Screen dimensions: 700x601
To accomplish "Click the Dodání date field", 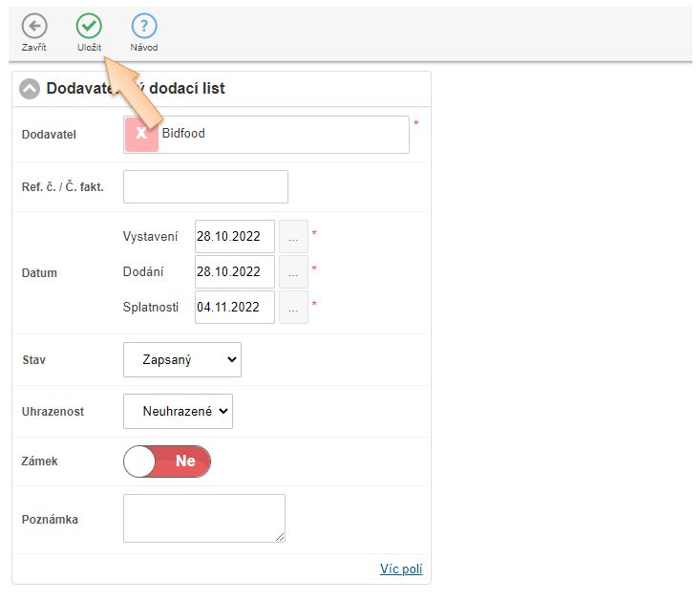I will pos(234,272).
